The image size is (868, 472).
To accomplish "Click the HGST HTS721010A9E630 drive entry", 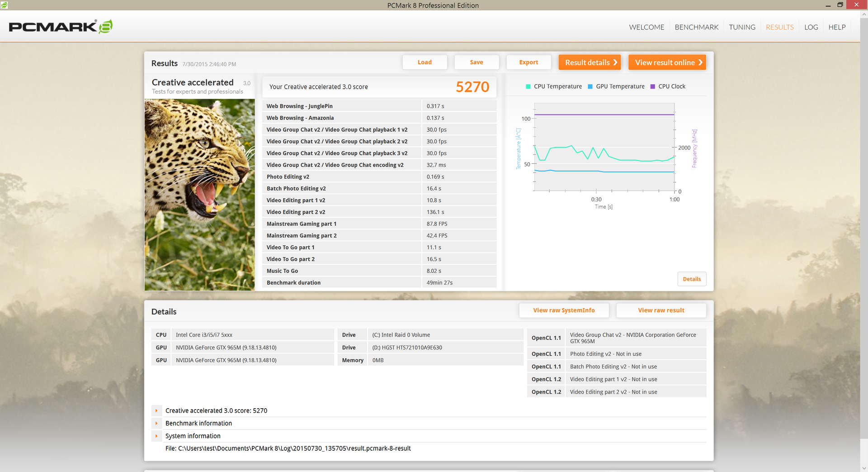I will pyautogui.click(x=430, y=348).
